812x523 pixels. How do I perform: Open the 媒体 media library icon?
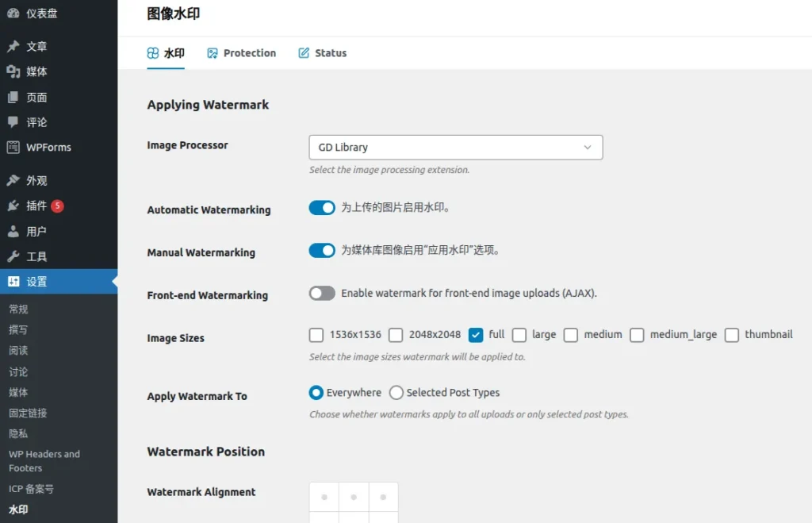tap(14, 71)
